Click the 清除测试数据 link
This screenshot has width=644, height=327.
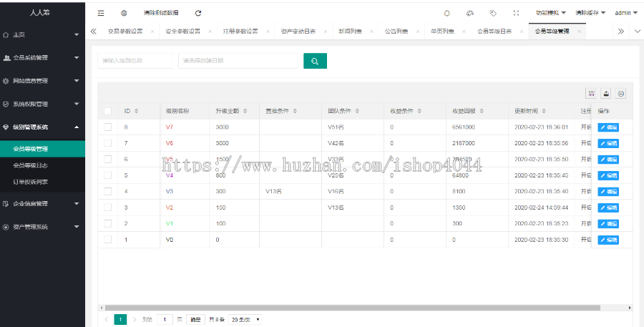161,13
